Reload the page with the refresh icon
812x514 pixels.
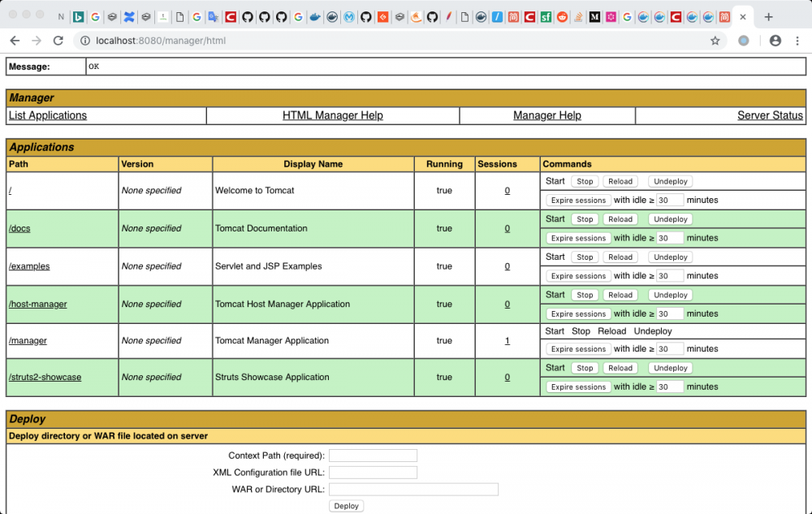pyautogui.click(x=58, y=41)
